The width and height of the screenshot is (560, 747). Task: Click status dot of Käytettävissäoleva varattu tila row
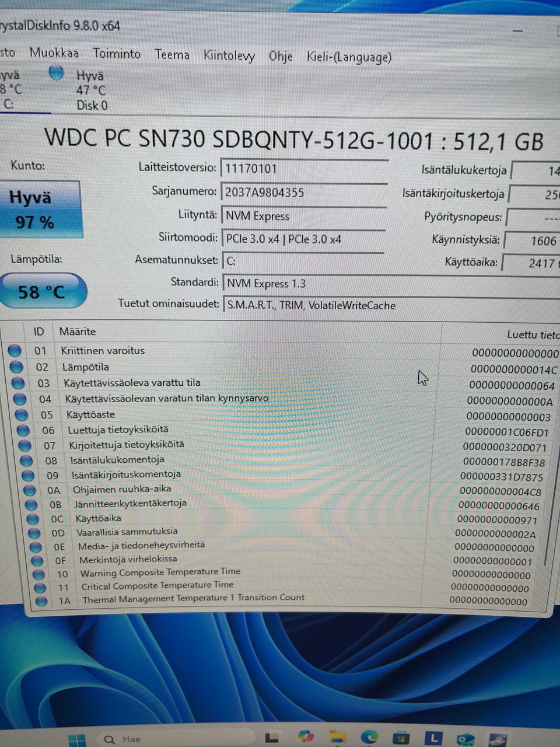tap(18, 383)
